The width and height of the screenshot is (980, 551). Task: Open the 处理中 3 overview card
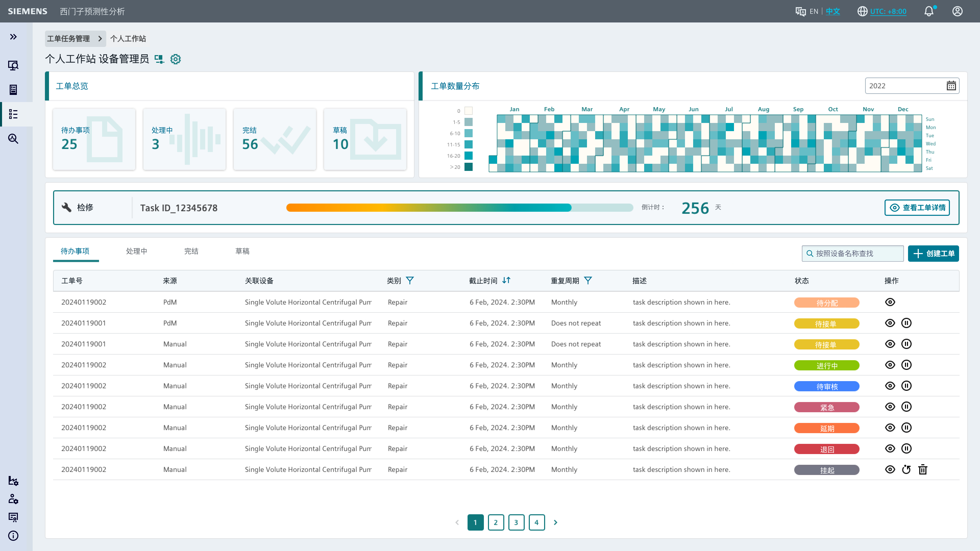point(184,139)
